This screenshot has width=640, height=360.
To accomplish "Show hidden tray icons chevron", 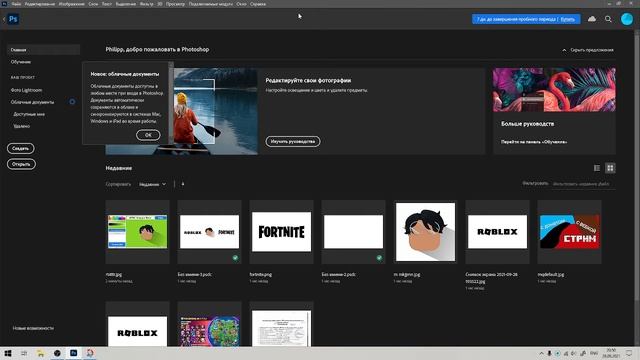I will click(x=541, y=353).
